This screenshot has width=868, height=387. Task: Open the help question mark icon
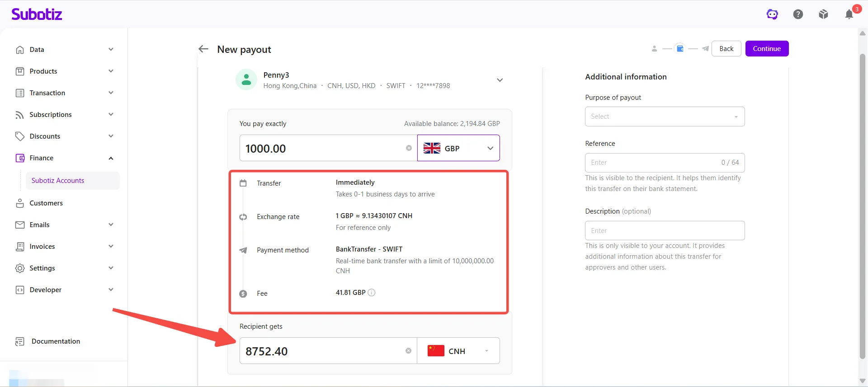coord(798,14)
